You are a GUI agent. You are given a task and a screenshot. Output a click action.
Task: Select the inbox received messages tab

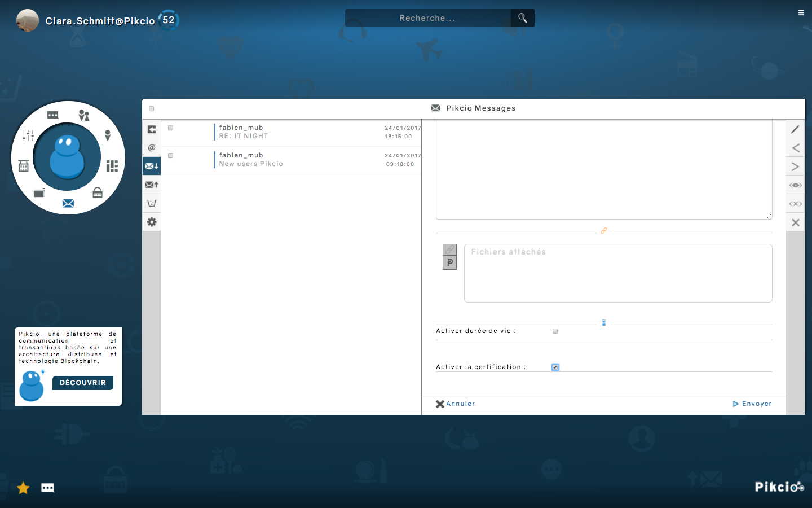tap(152, 166)
